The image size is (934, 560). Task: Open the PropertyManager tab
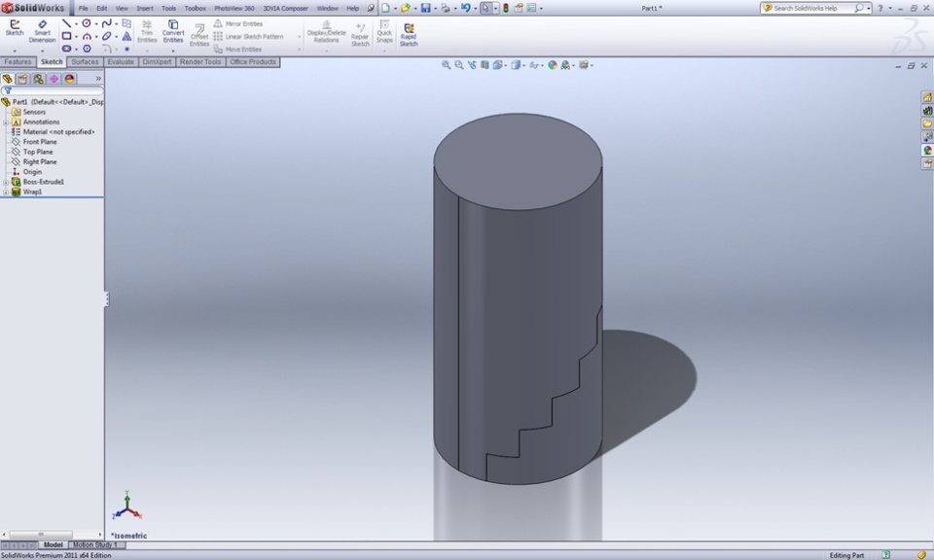22,79
